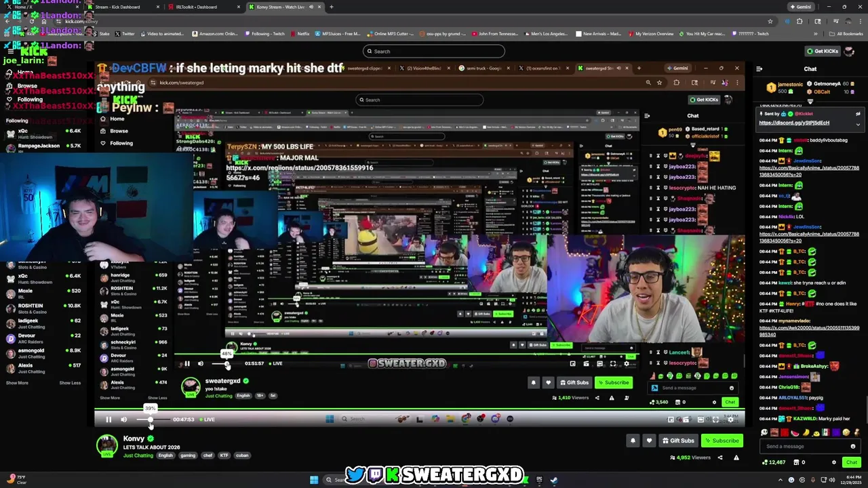Screen dimensions: 868x488
Task: Collapse the outer Chat panel
Action: 759,69
